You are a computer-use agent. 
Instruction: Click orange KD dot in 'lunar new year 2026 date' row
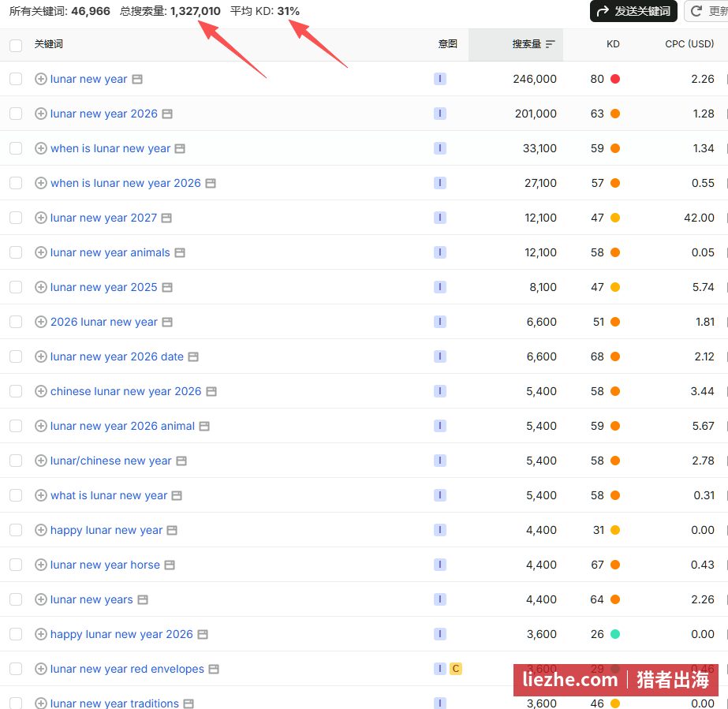[615, 356]
